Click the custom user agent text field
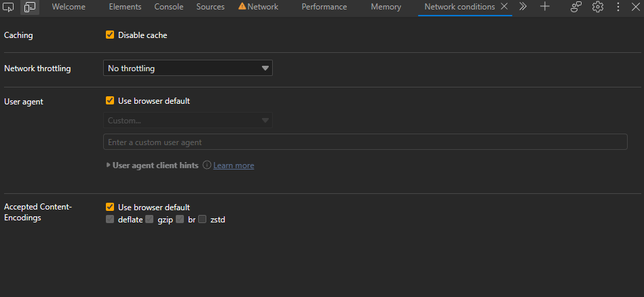Screen dimensions: 644x297 tap(364, 142)
